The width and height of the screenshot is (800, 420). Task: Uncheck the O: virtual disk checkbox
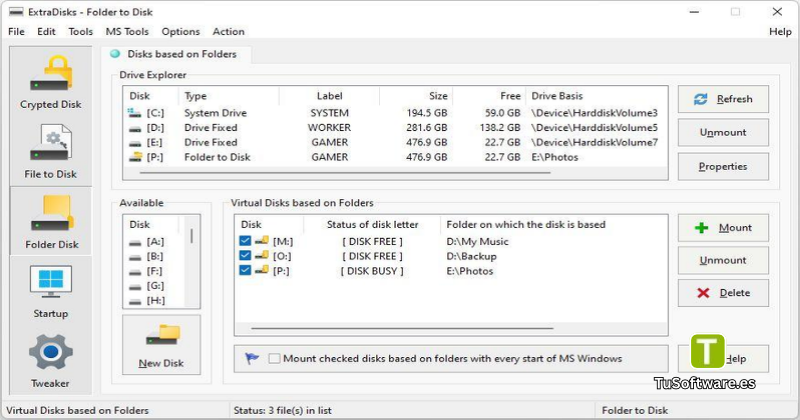pos(245,256)
